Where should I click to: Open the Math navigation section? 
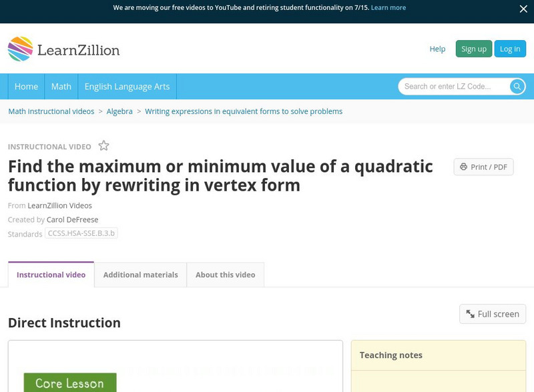(x=61, y=86)
